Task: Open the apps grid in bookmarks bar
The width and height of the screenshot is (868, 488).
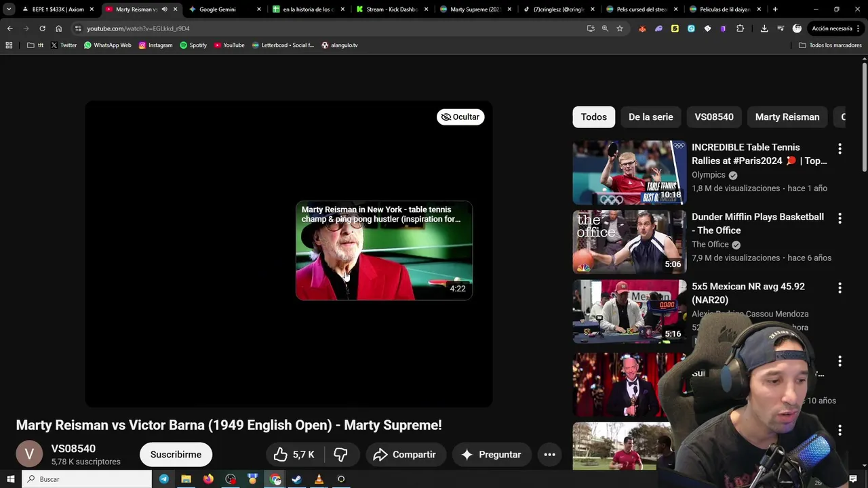Action: coord(9,45)
